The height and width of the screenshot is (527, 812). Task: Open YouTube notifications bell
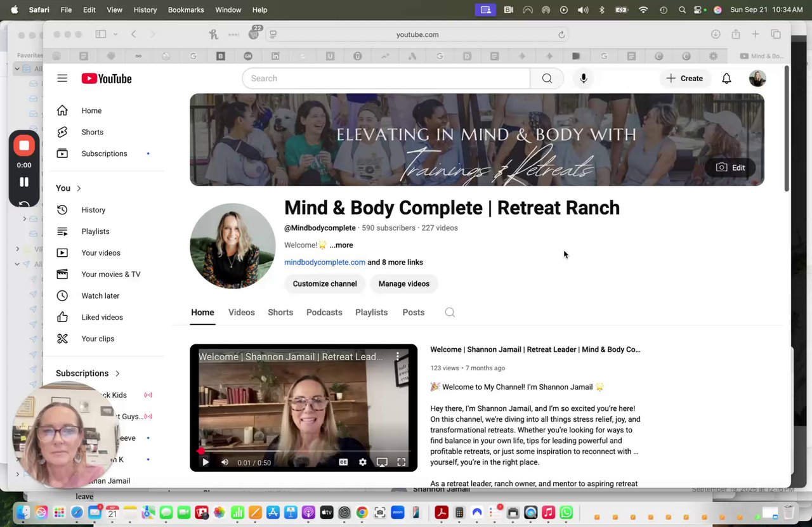726,79
